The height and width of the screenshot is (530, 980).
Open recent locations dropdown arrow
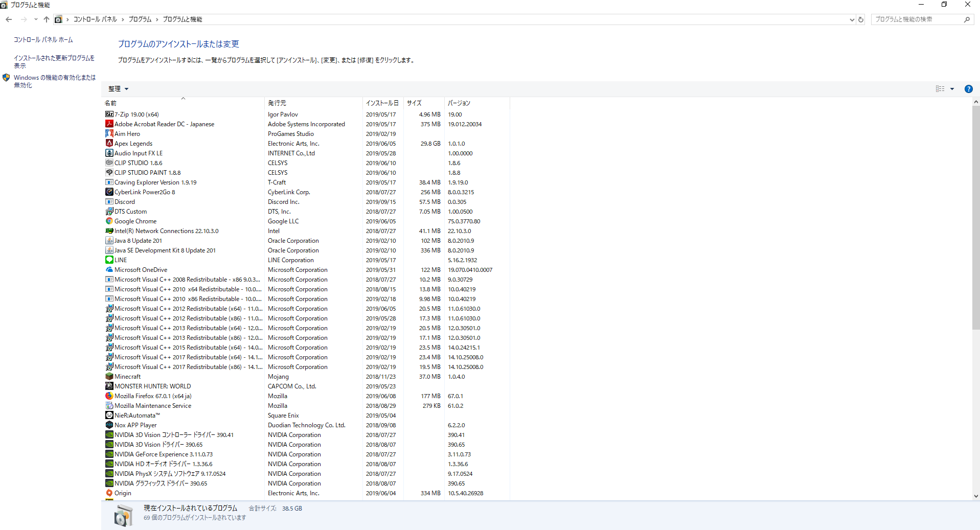[x=36, y=19]
